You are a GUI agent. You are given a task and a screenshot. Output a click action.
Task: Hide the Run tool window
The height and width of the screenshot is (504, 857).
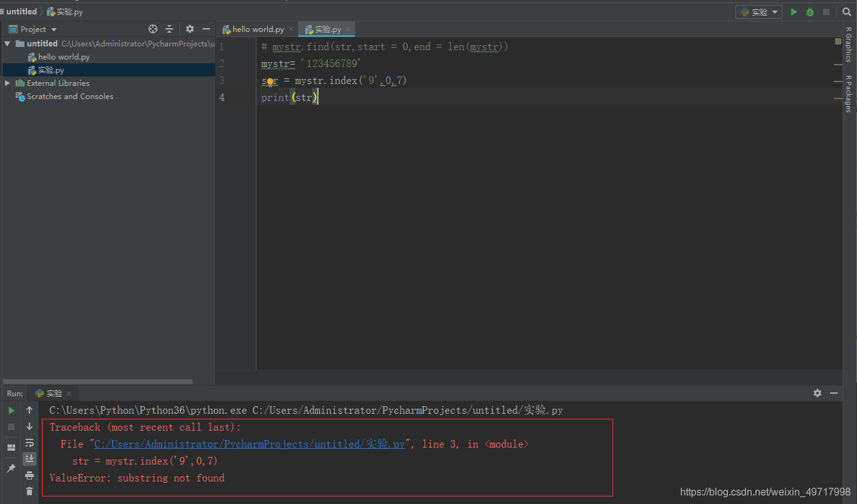(834, 393)
